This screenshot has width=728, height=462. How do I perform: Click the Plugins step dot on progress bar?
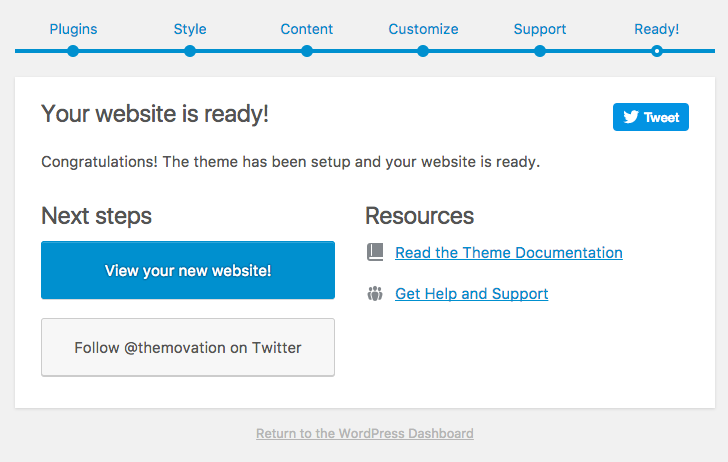(73, 51)
